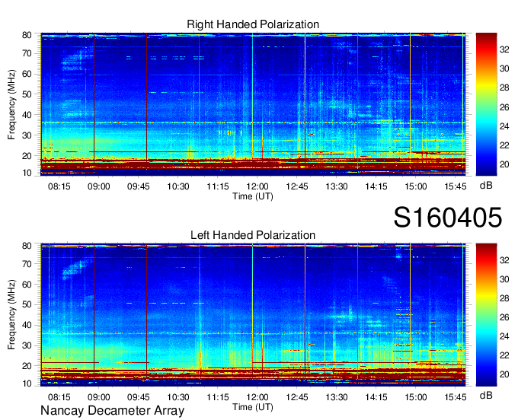Click "Frequency (MHz)" axis label of Left Handed plot
Viewport: 518px width, 420px height.
[x=11, y=315]
